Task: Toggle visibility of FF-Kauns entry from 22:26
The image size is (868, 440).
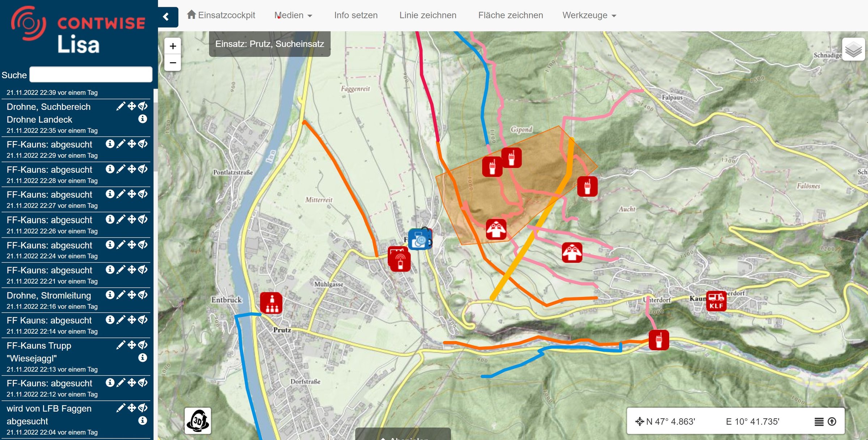Action: pyautogui.click(x=143, y=219)
